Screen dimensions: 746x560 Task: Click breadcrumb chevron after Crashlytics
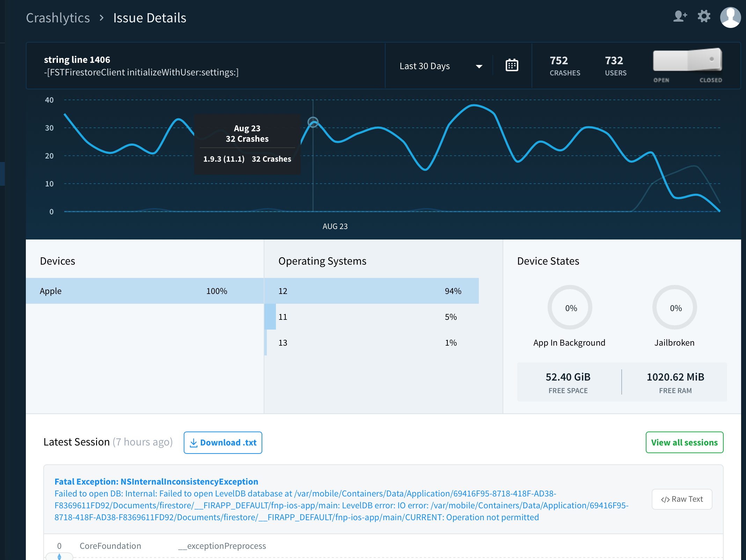point(102,18)
